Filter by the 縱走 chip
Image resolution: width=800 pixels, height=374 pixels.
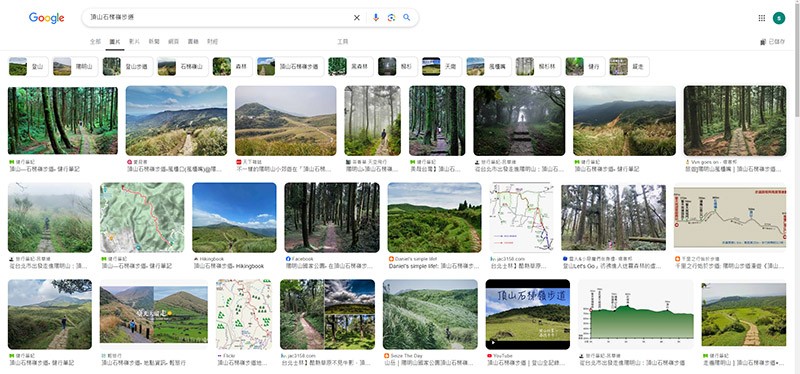point(629,66)
